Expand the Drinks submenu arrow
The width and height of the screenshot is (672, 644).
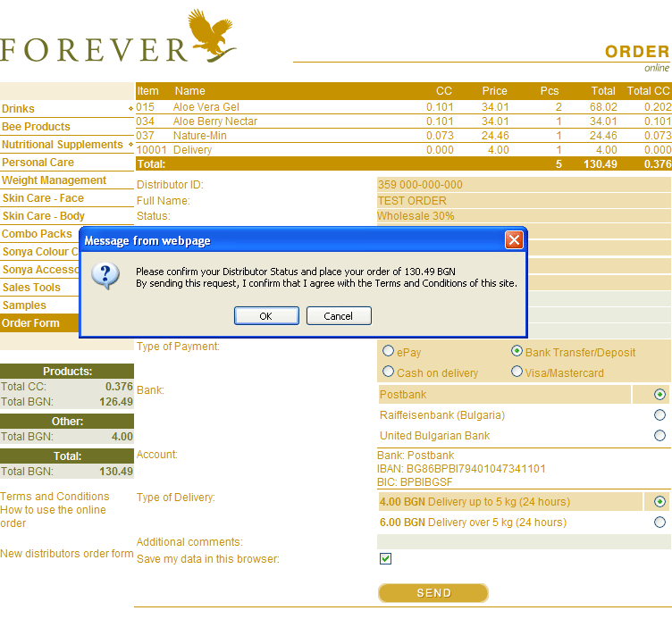130,109
